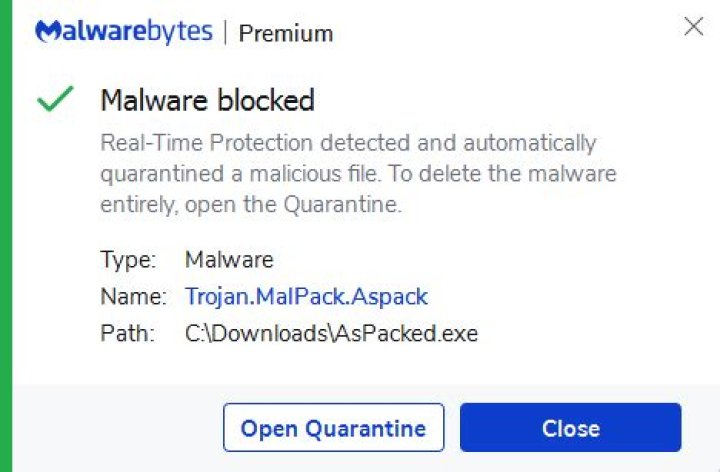
Task: Click the C:\Downloads\AsPacked.exe file path
Action: pyautogui.click(x=331, y=333)
